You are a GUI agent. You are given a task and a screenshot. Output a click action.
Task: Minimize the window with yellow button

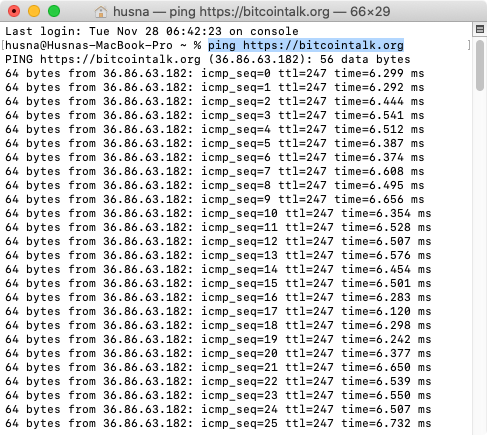pyautogui.click(x=34, y=11)
